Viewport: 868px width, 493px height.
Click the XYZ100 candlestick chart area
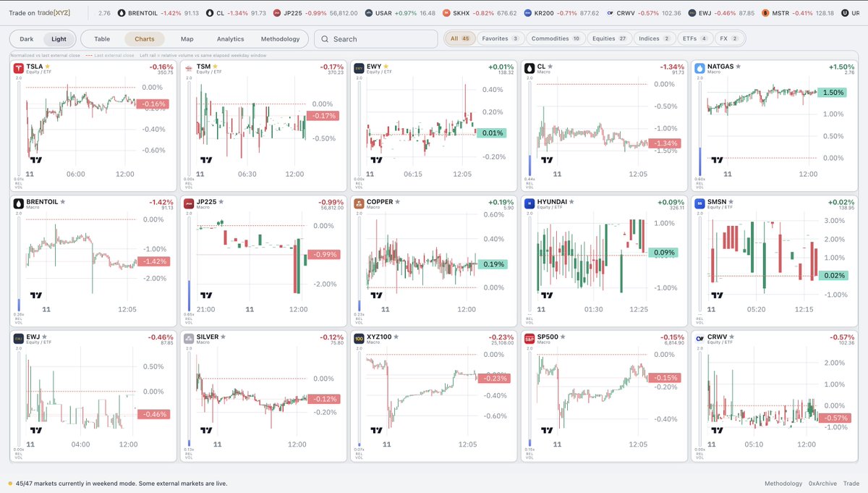click(420, 393)
